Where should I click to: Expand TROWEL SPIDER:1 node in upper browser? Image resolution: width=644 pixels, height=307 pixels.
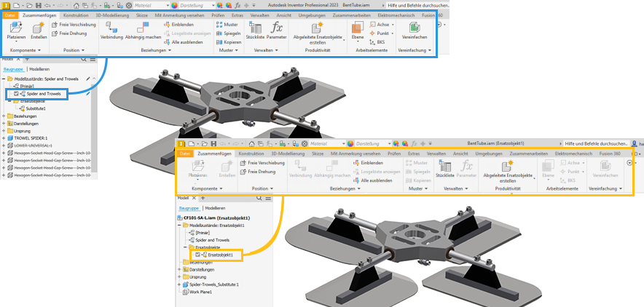[4, 138]
